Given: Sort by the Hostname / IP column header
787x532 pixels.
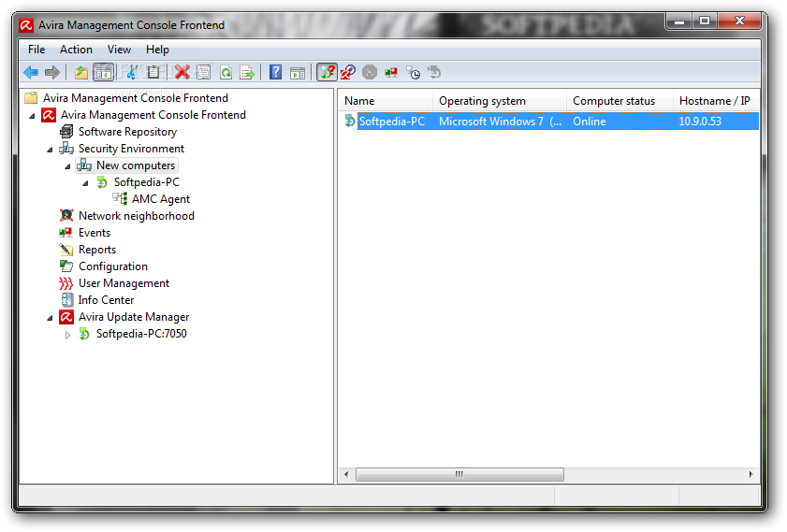Looking at the screenshot, I should 716,101.
